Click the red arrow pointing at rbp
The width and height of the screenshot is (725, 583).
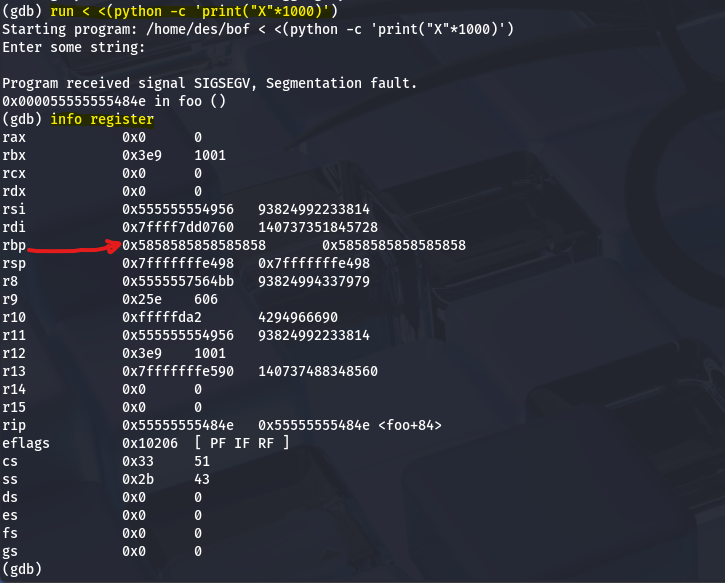click(72, 247)
